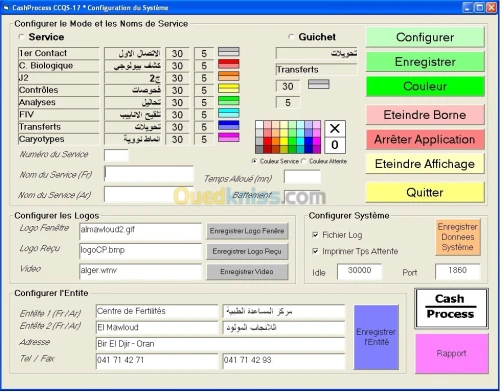Select the Contrôles service name
500x392 pixels.
point(59,90)
